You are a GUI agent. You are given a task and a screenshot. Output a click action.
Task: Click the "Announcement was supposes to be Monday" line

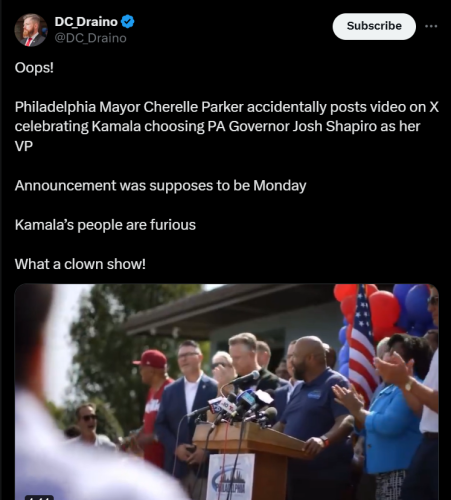point(160,186)
